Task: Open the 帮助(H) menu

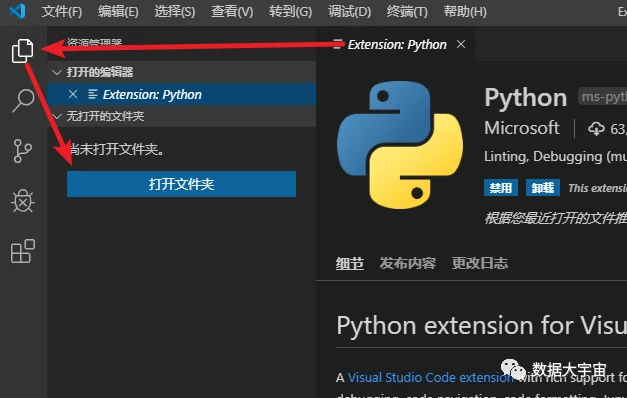Action: (x=465, y=11)
